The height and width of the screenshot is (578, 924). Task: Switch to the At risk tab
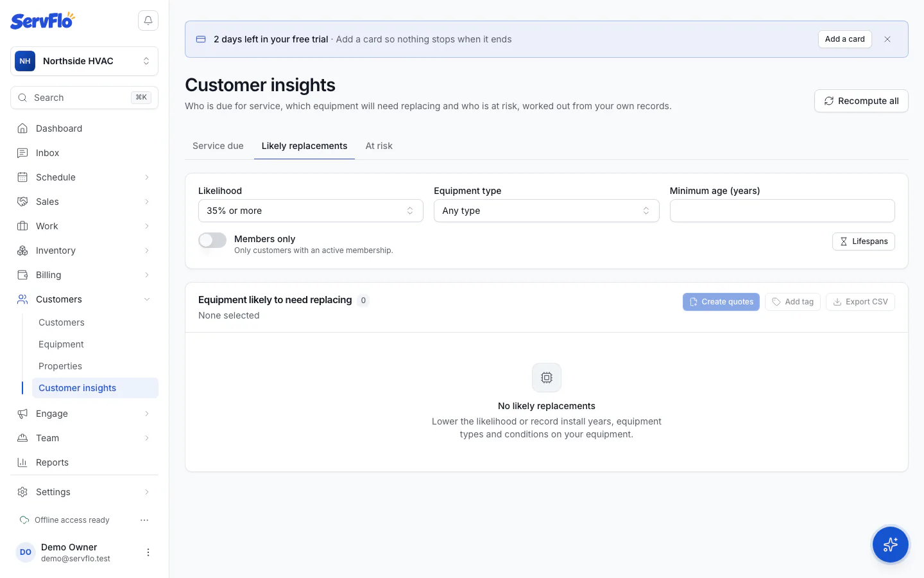(379, 146)
